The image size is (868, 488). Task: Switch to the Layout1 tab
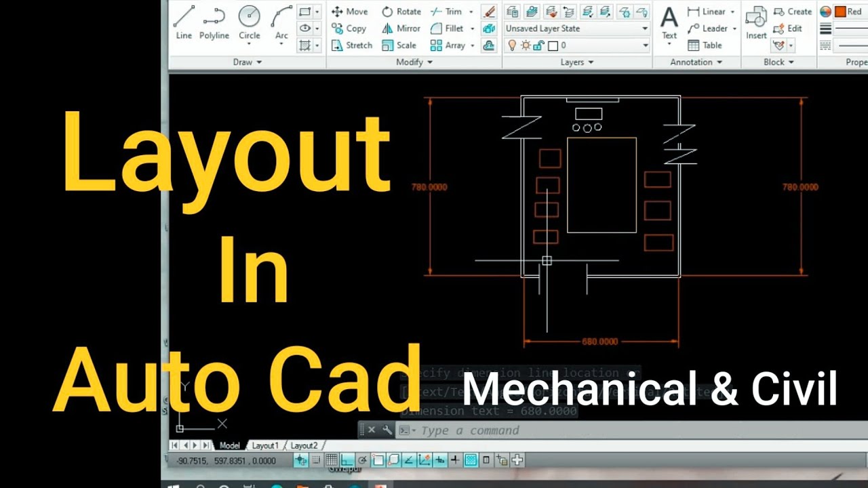coord(265,445)
